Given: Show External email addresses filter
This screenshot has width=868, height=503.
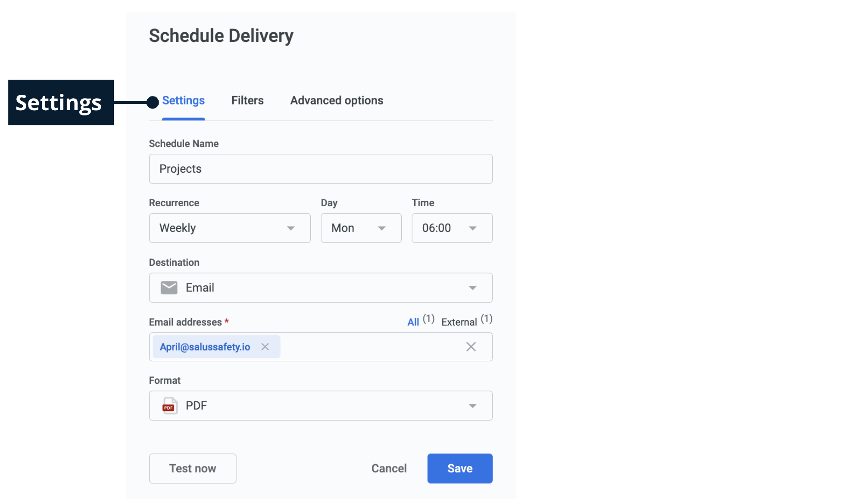Looking at the screenshot, I should (459, 322).
